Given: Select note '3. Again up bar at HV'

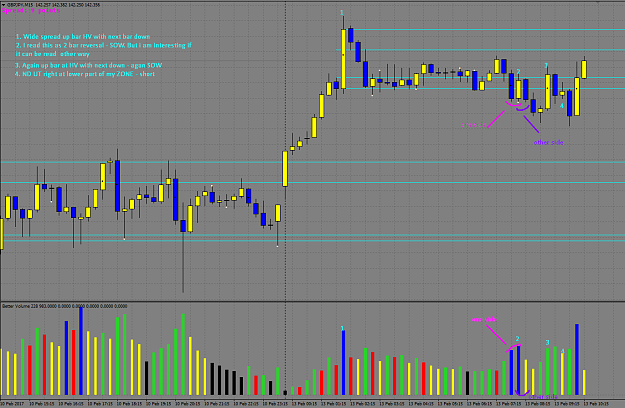Looking at the screenshot, I should [x=88, y=65].
